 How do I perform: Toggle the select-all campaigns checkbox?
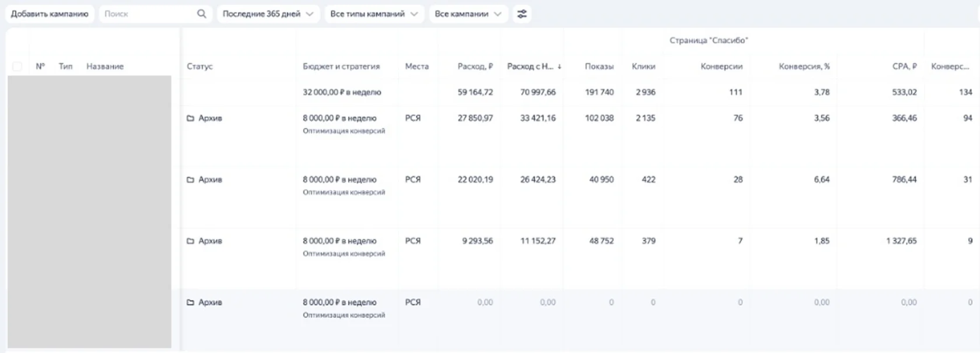coord(17,67)
